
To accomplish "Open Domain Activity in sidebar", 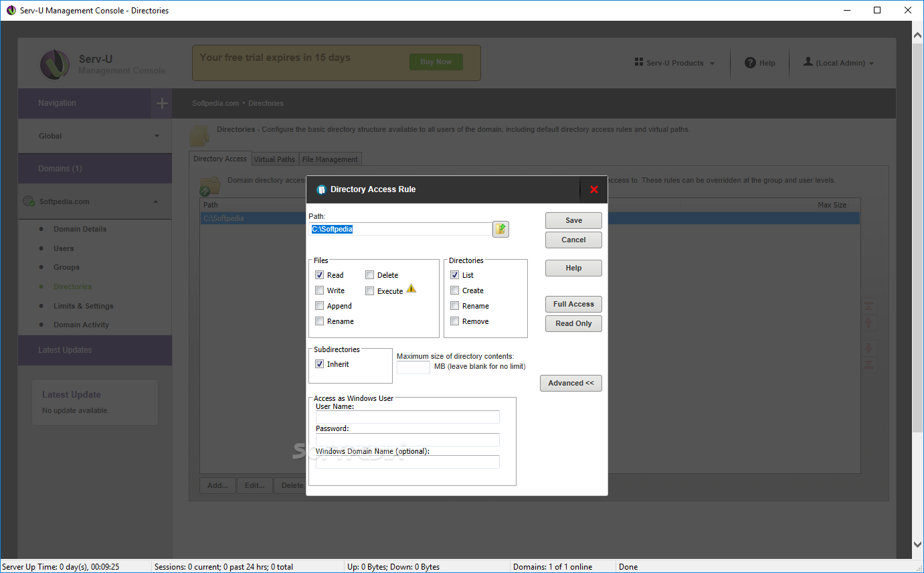I will [x=82, y=325].
